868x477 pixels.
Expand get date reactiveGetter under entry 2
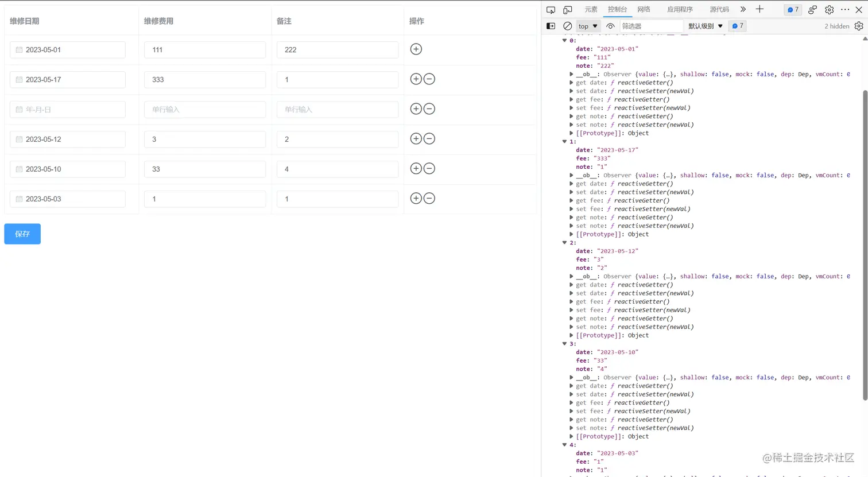point(572,285)
